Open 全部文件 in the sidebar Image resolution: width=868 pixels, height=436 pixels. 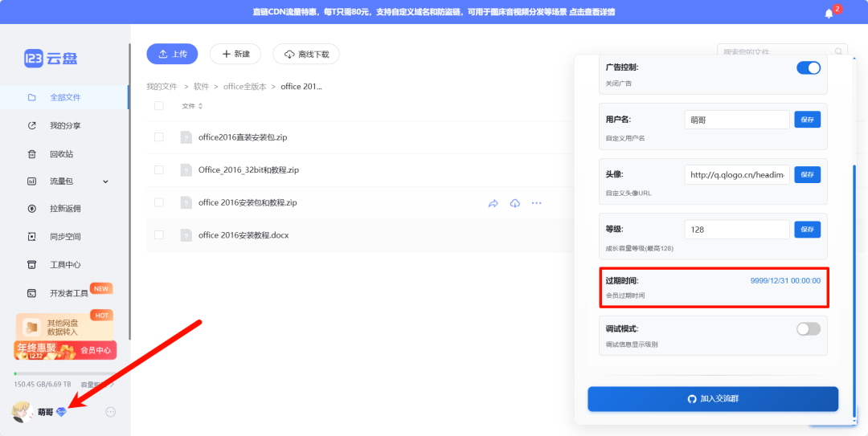tap(64, 97)
